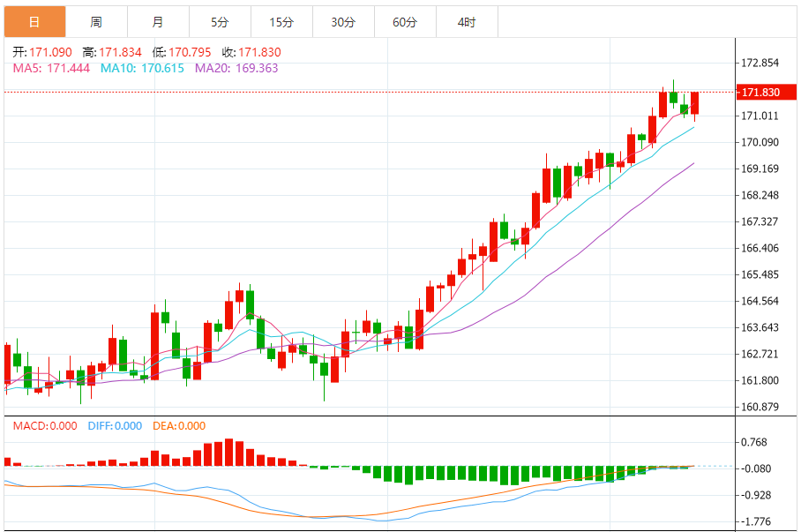
Task: Switch to the 周 weekly tab
Action: point(96,22)
